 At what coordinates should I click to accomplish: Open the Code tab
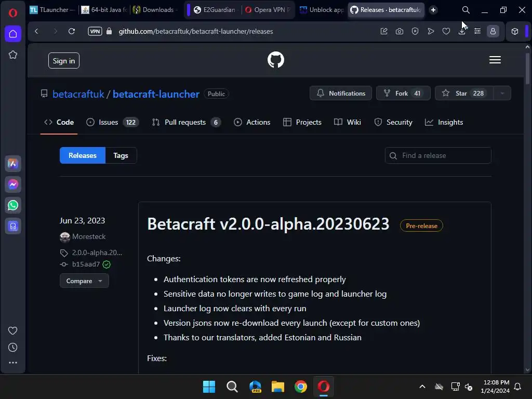(x=59, y=122)
